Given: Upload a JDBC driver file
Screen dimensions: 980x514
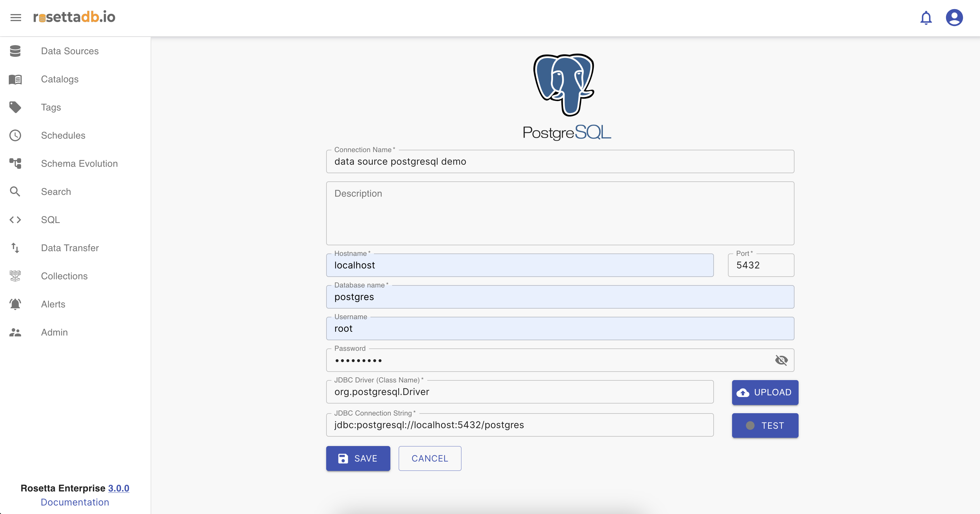Looking at the screenshot, I should pyautogui.click(x=765, y=392).
